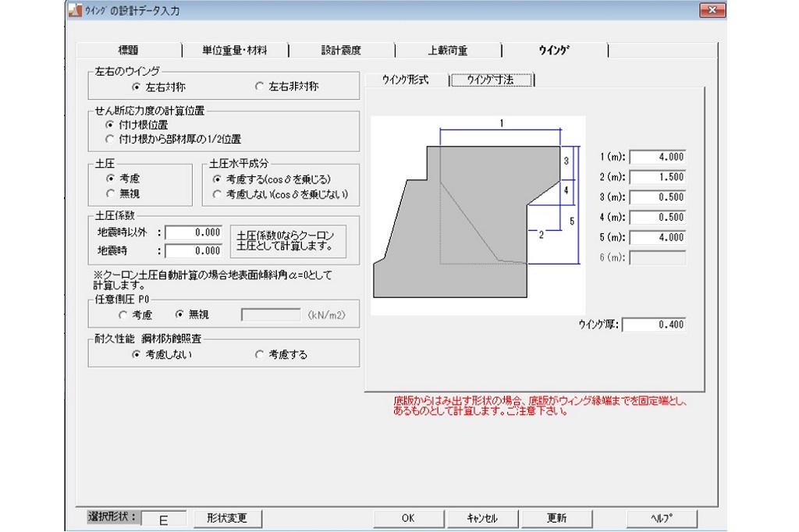799x532 pixels.
Task: Select 左右非対称 wing option
Action: click(260, 87)
